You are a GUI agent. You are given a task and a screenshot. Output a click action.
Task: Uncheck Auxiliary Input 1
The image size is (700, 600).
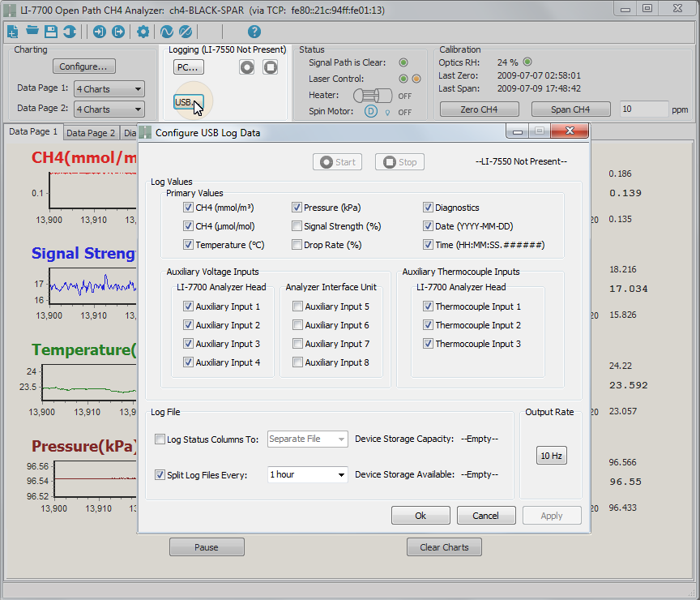(188, 306)
